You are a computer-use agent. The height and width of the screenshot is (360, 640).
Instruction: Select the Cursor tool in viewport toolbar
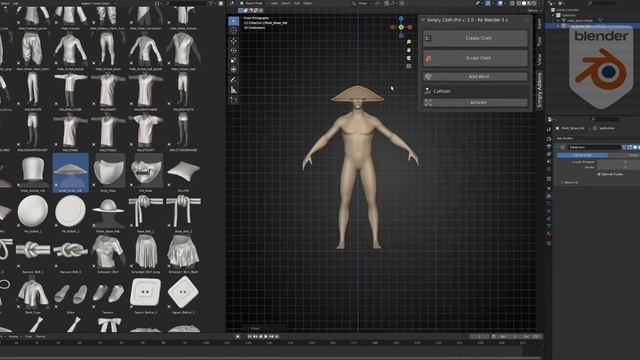pos(233,31)
